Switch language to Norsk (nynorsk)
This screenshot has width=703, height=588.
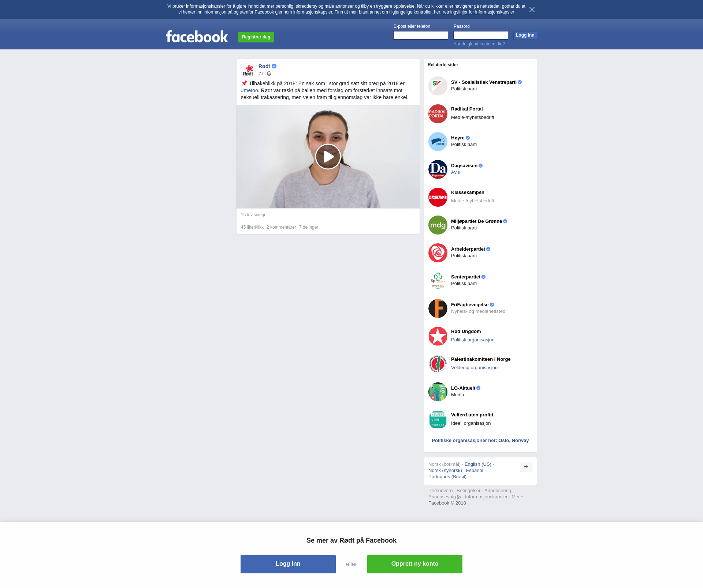tap(445, 471)
